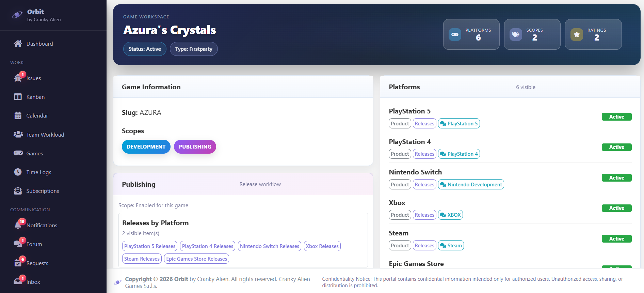Click the chat icon in XBOX forum tag
This screenshot has height=293, width=644.
[x=443, y=215]
